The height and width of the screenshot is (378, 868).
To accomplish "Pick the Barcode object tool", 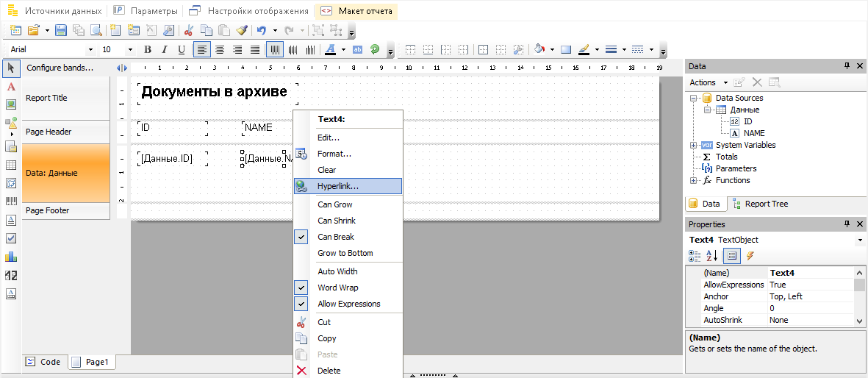I will [x=11, y=201].
